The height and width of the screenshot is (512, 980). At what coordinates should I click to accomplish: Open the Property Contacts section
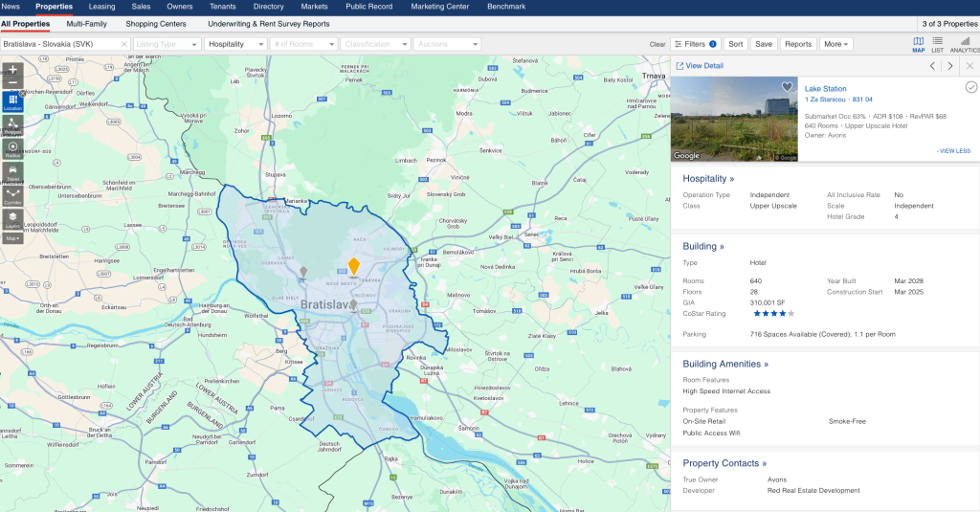[x=724, y=463]
